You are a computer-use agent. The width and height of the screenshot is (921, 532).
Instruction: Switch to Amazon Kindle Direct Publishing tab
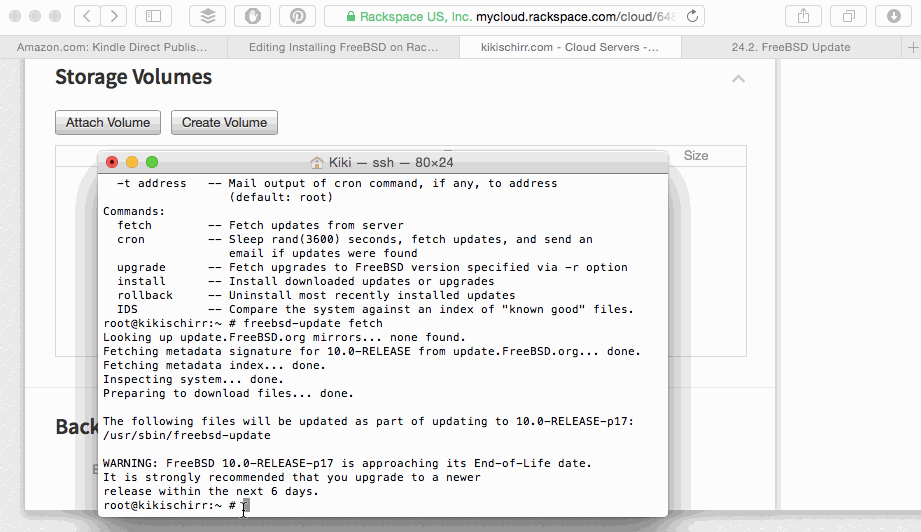tap(112, 48)
